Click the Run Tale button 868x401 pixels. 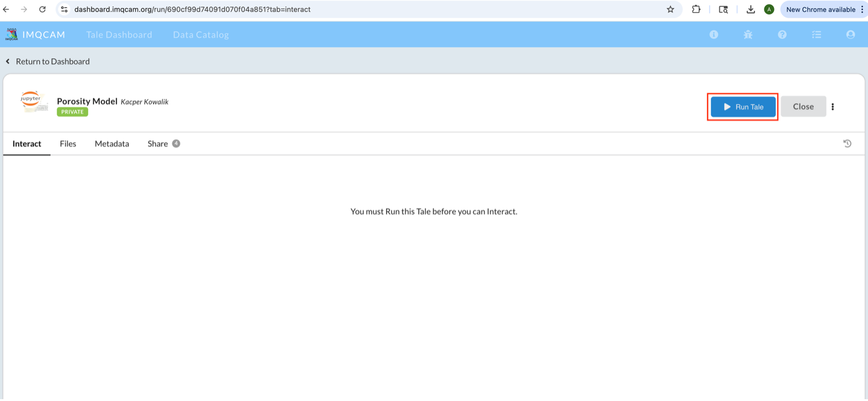point(743,107)
